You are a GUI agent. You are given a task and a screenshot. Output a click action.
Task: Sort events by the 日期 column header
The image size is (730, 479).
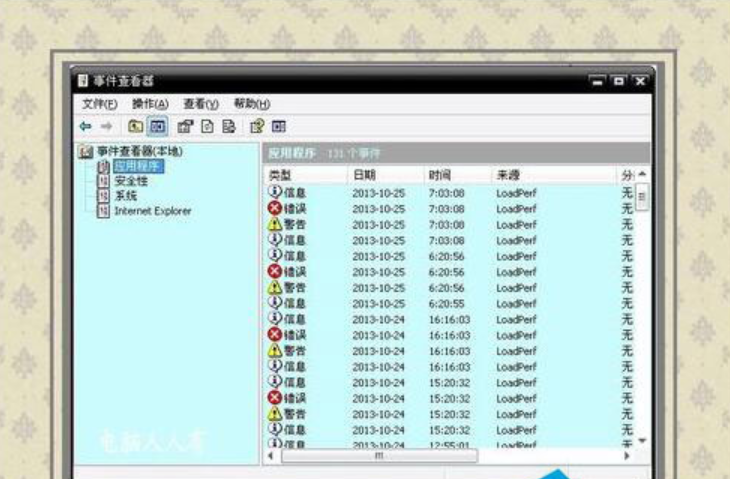click(364, 175)
